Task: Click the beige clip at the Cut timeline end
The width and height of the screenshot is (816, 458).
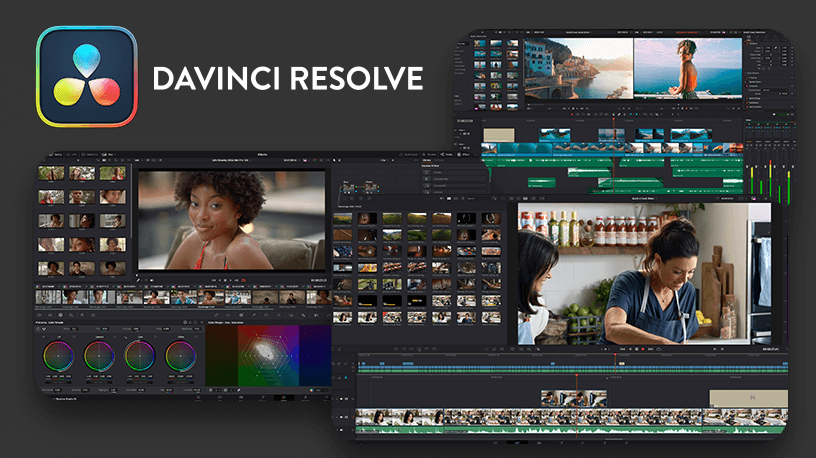Action: click(x=748, y=398)
